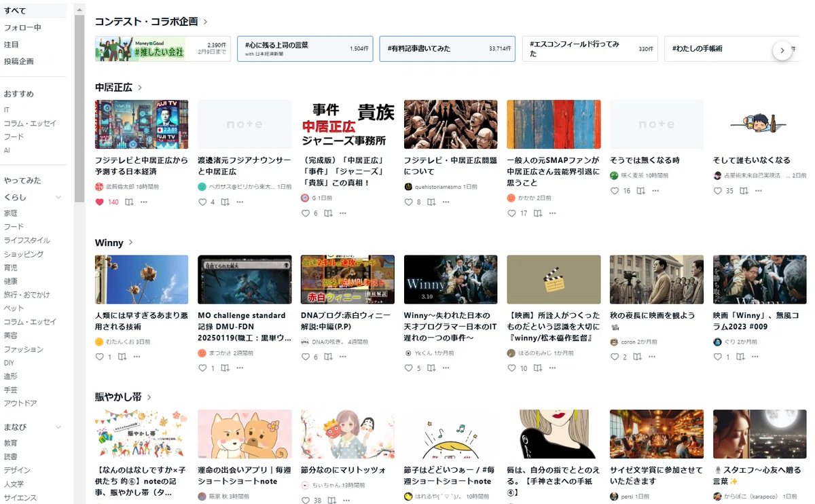815x504 pixels.
Task: Choose AI under おすすめ
Action: pos(7,150)
